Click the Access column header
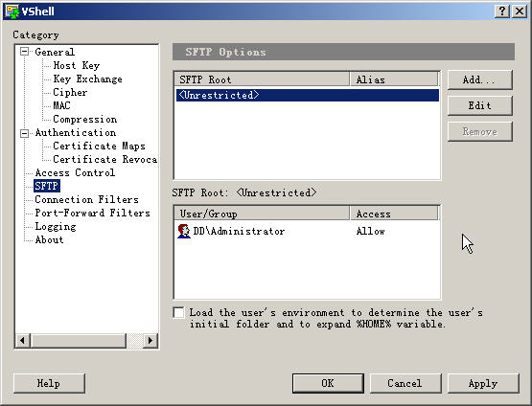This screenshot has width=532, height=406. [394, 214]
